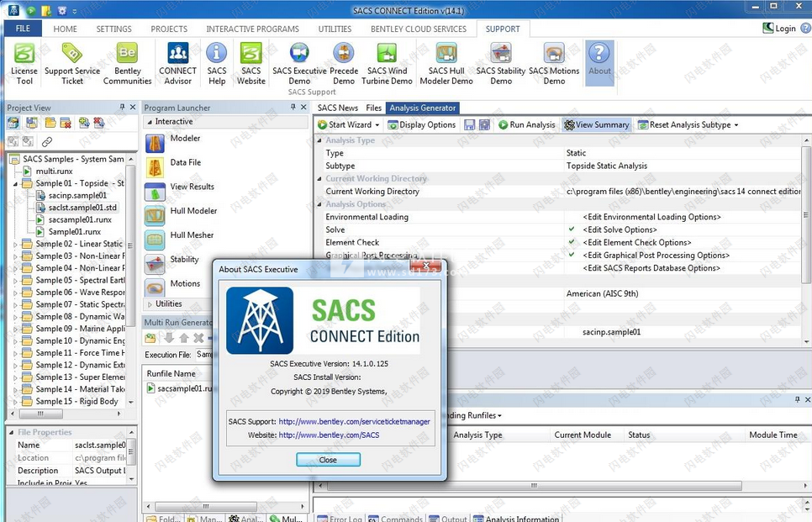Collapse the Interactive group
The width and height of the screenshot is (812, 522).
click(150, 122)
